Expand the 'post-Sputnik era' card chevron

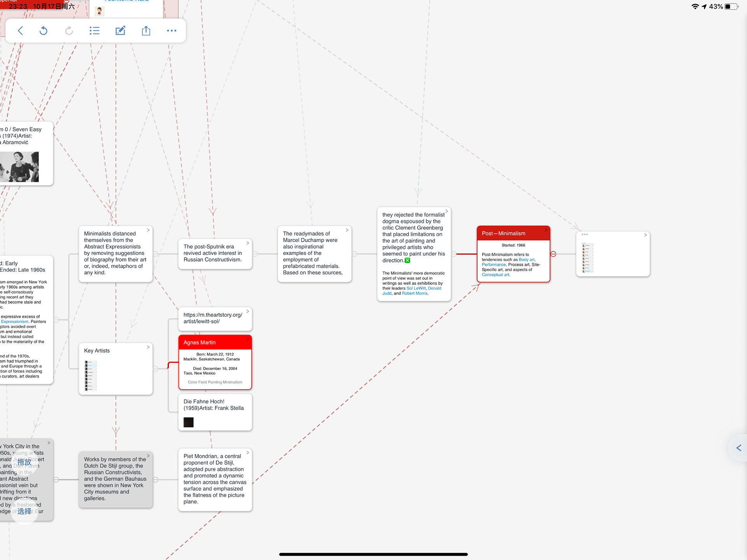248,243
